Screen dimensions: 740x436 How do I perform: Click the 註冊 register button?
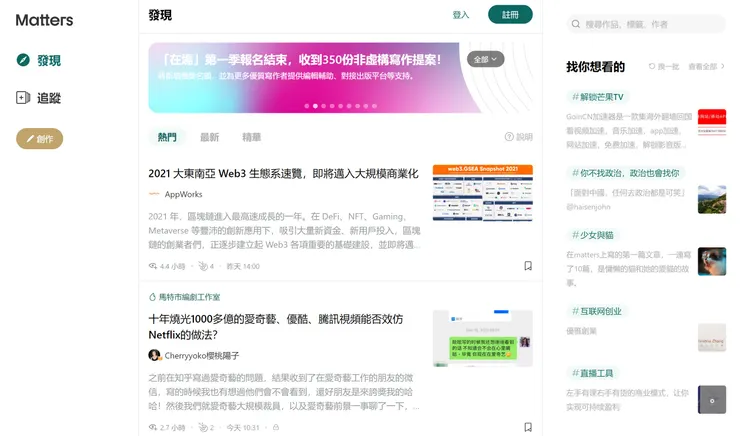(x=510, y=15)
